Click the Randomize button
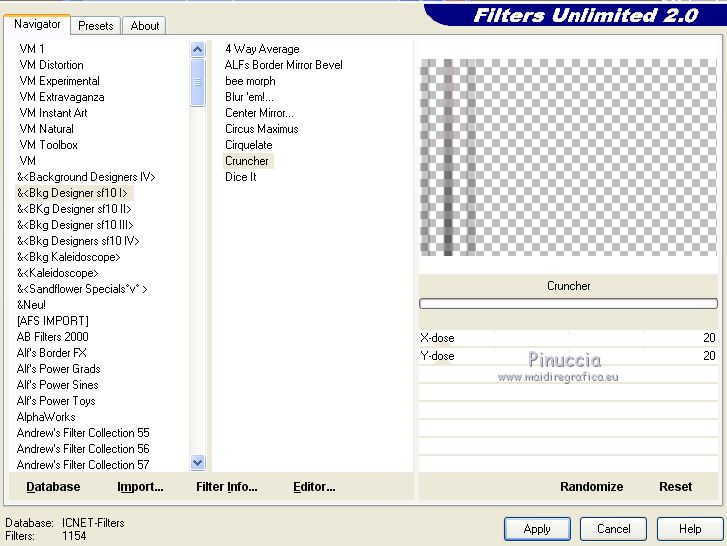727x546 pixels. (x=591, y=487)
